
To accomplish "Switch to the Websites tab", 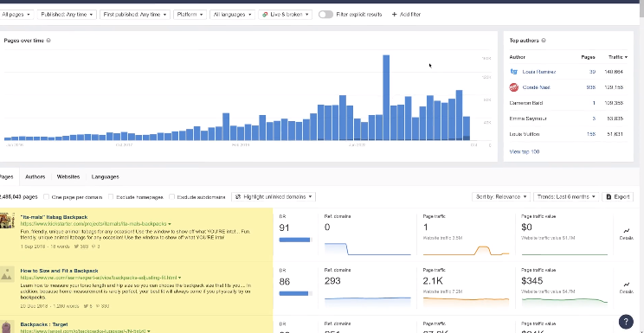I will 68,176.
